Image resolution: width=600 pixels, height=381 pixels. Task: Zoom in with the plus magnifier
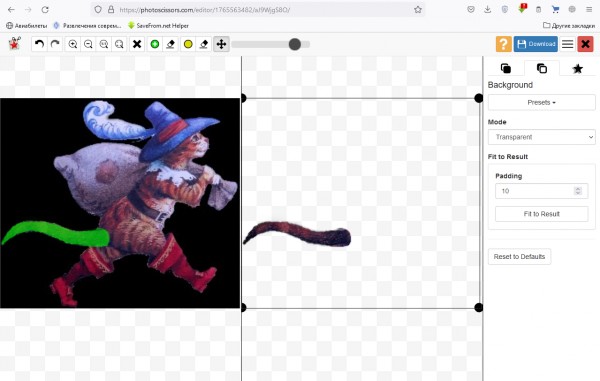coord(73,44)
